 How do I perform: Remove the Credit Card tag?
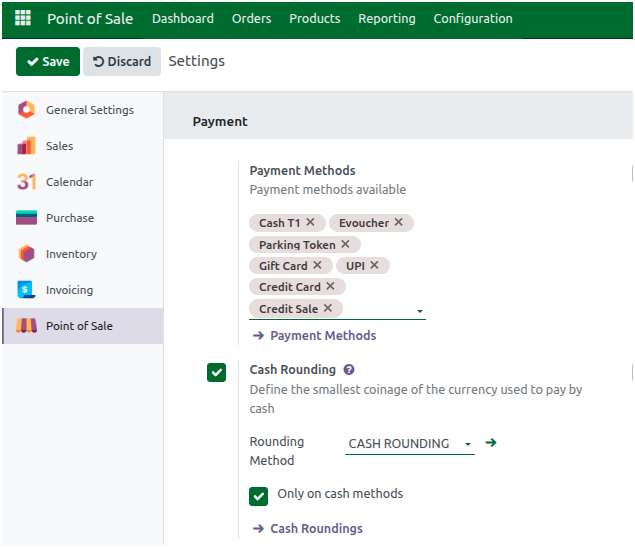(x=330, y=286)
